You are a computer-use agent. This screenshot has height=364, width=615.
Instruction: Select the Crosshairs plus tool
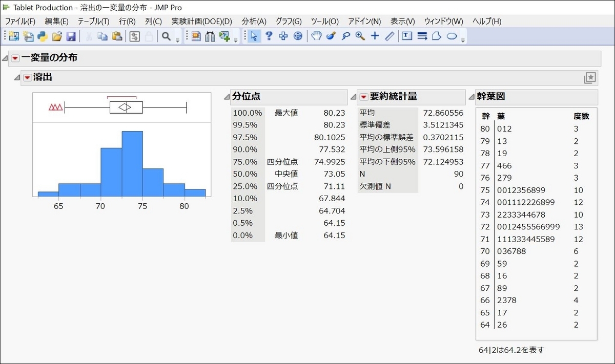(x=375, y=36)
